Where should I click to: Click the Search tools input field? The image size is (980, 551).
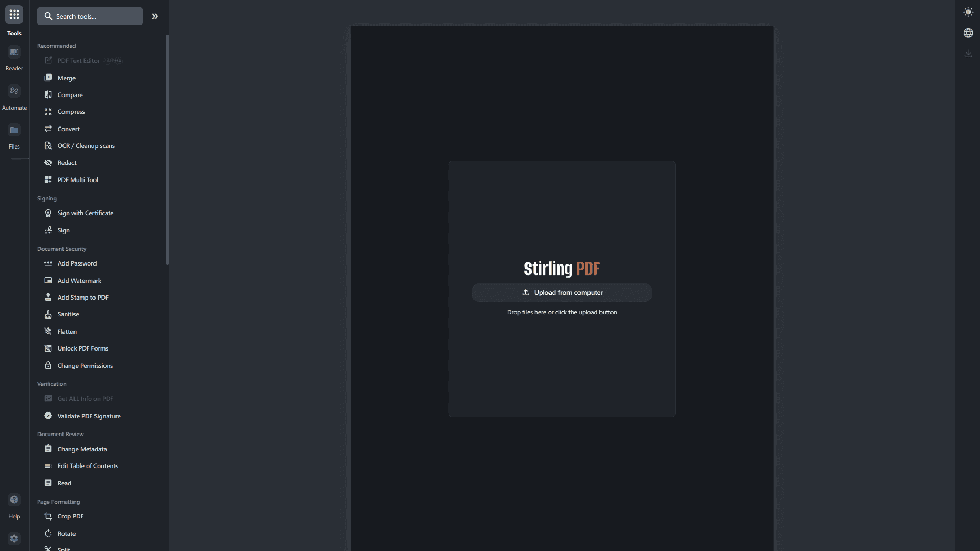pos(90,16)
